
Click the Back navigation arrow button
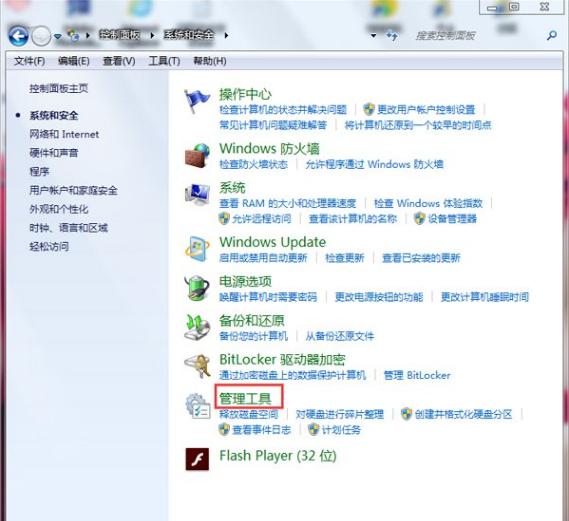click(18, 36)
